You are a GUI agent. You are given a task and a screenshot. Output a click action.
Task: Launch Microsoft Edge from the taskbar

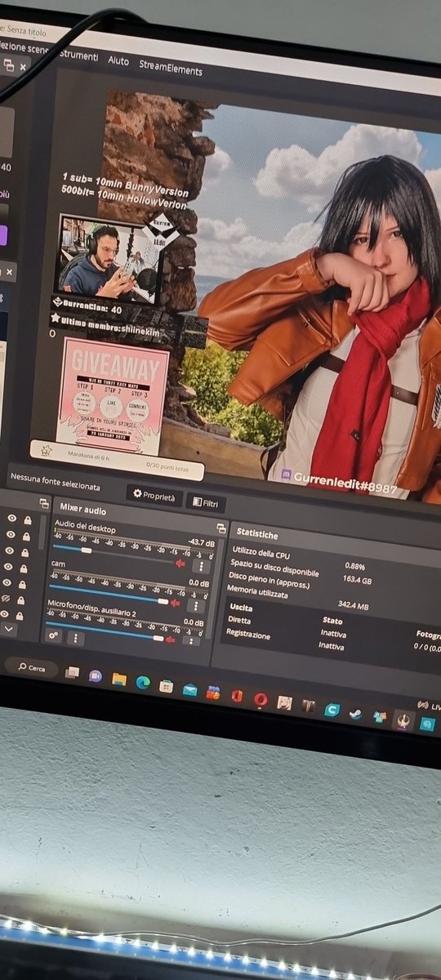(x=143, y=682)
